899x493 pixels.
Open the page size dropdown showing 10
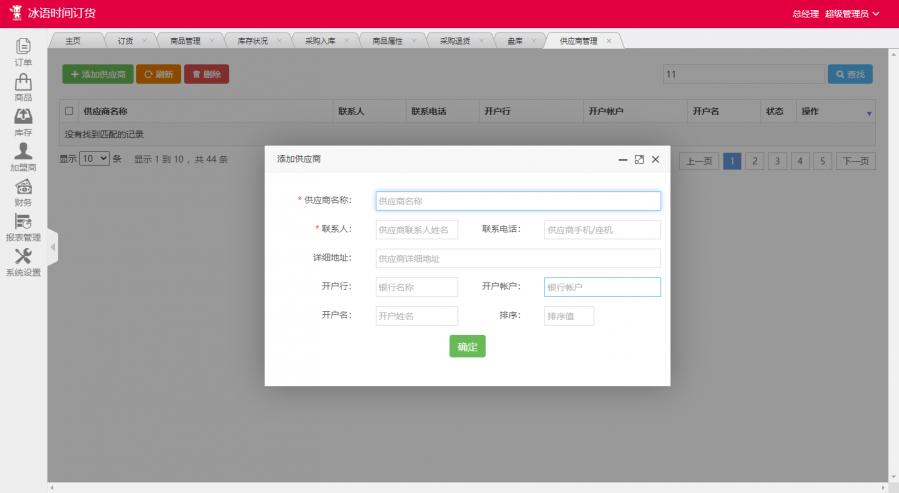(94, 159)
